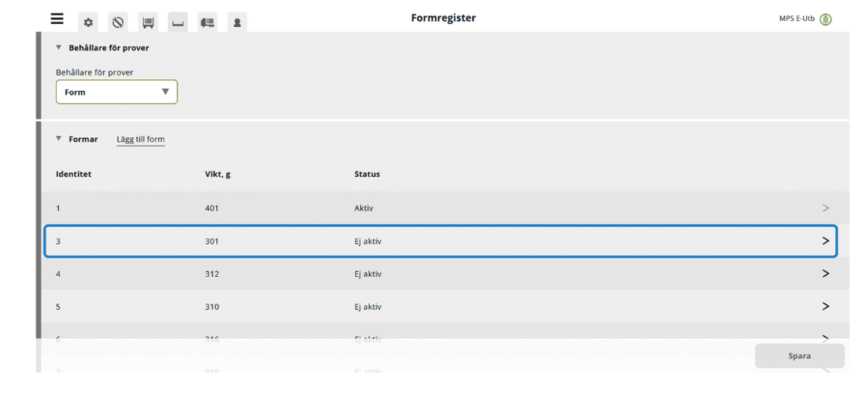Open the loaded truck tab icon

(207, 22)
